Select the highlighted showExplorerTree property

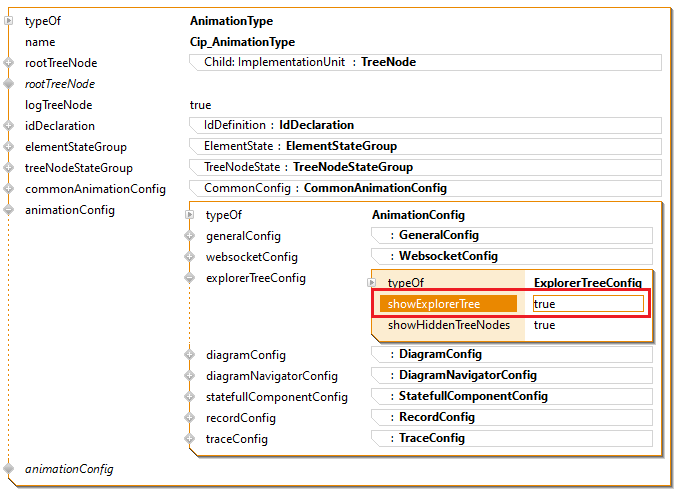447,304
